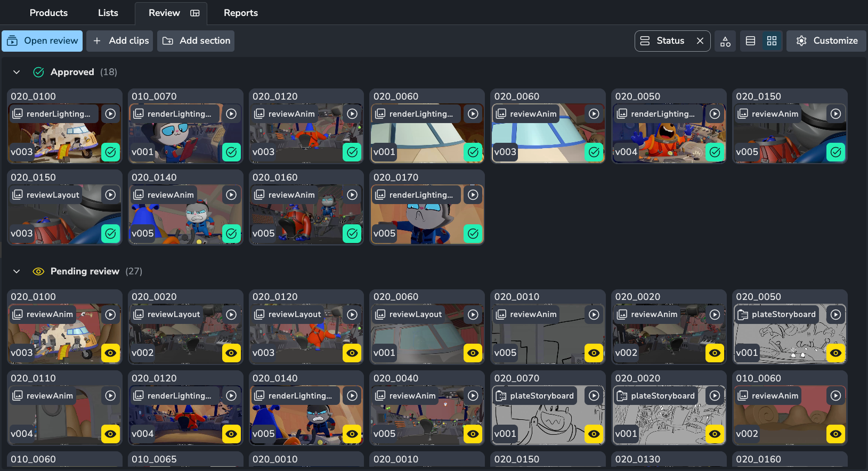The image size is (868, 471).
Task: Play the 010_0070 renderLighting clip
Action: tap(231, 113)
